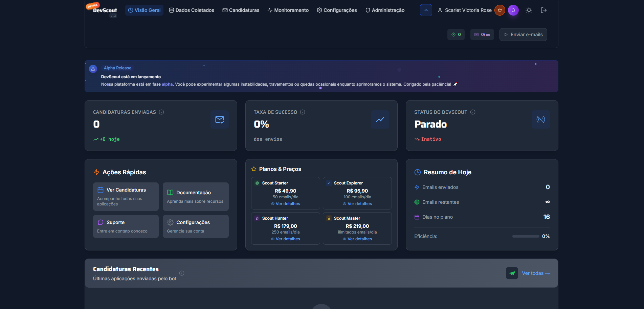Click the Scout Master medal icon
Viewport: 644px width, 309px height.
click(329, 218)
